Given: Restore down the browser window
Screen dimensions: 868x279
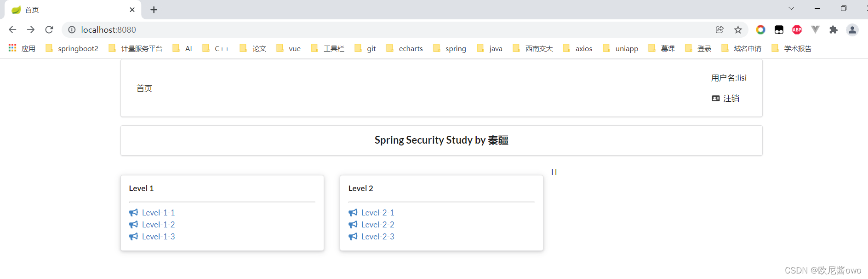Looking at the screenshot, I should tap(844, 8).
